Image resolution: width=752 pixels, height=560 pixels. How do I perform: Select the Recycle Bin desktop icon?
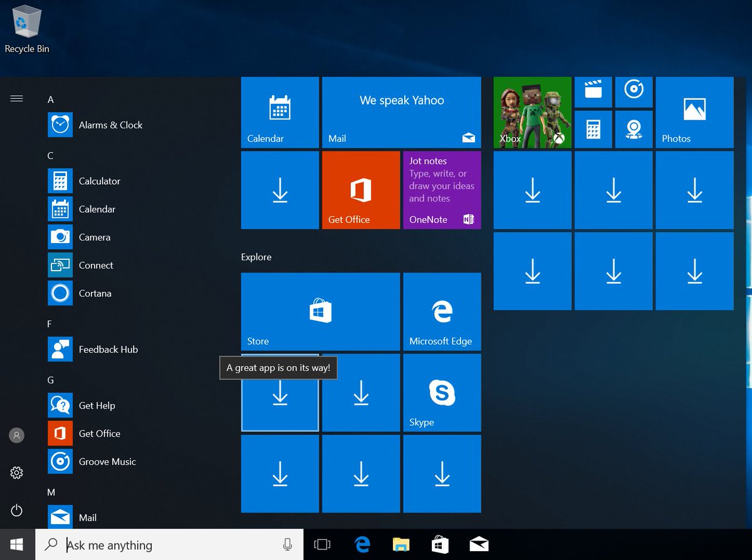pos(27,29)
